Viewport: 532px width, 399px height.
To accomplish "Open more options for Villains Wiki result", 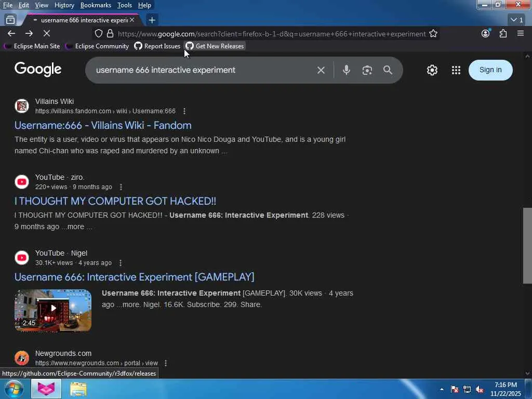I will tap(184, 111).
